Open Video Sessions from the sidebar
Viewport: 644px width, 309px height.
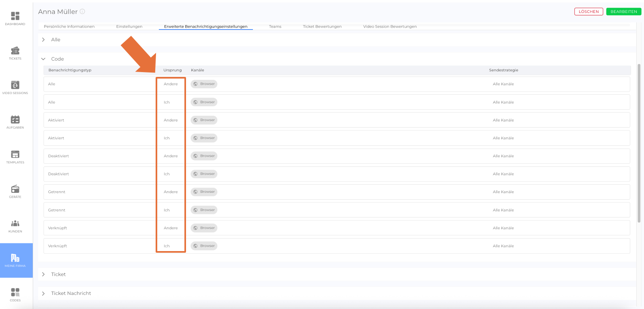(15, 85)
